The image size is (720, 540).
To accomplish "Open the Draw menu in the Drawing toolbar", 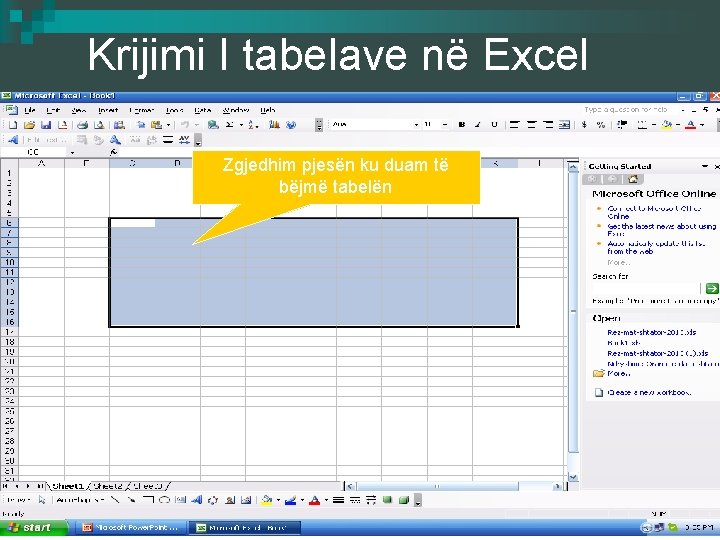I will point(18,500).
